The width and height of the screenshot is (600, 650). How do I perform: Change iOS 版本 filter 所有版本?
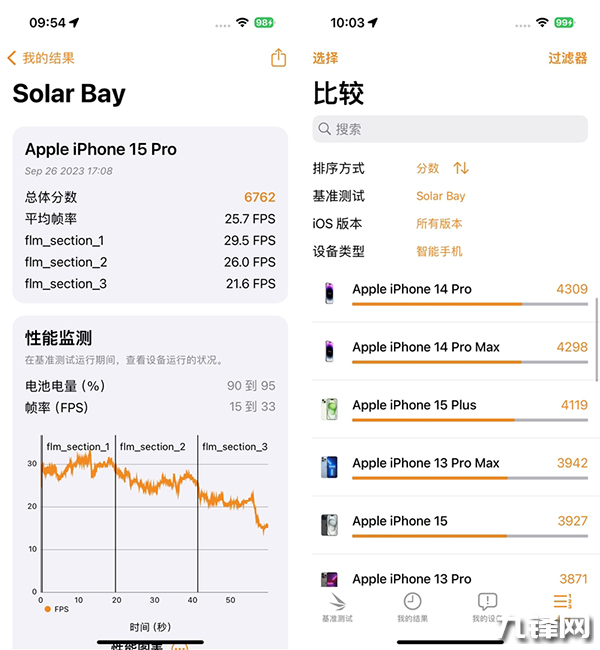point(439,224)
